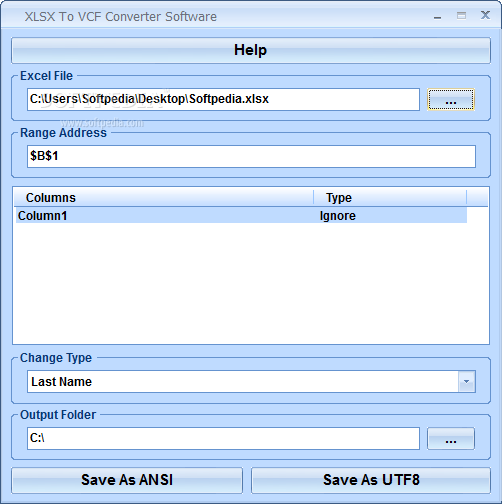502x504 pixels.
Task: Click the Excel File path field
Action: 223,99
